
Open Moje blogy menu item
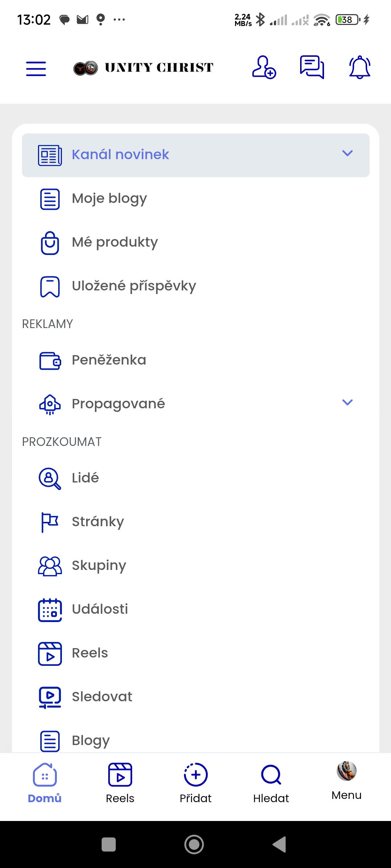(x=109, y=199)
